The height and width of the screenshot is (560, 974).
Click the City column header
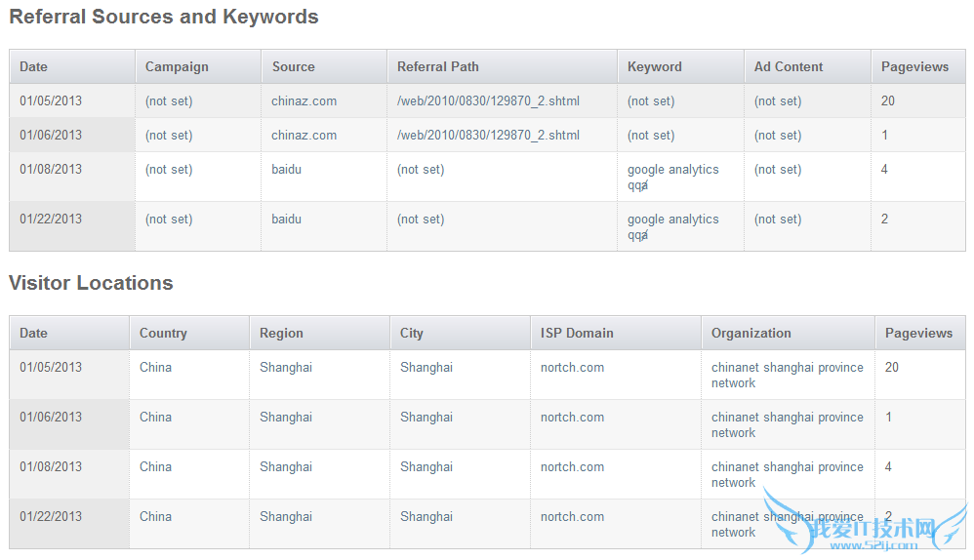point(411,333)
